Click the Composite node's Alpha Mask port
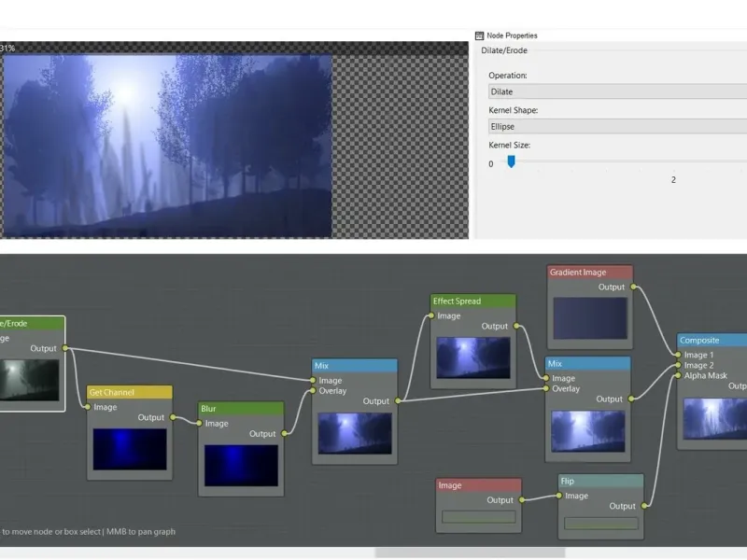Image resolution: width=747 pixels, height=560 pixels. (677, 376)
